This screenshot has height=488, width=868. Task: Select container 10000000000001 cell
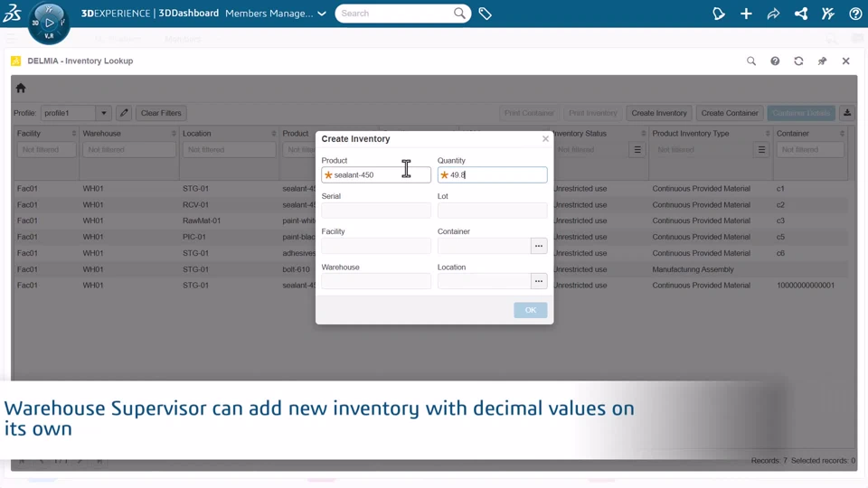coord(806,286)
